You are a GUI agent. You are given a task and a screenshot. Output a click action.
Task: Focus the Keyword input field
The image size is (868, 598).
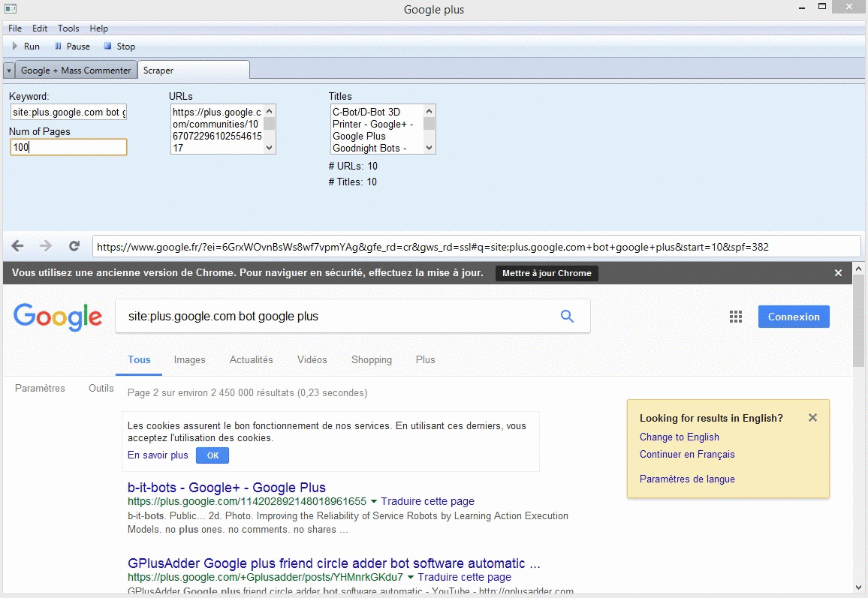(68, 113)
